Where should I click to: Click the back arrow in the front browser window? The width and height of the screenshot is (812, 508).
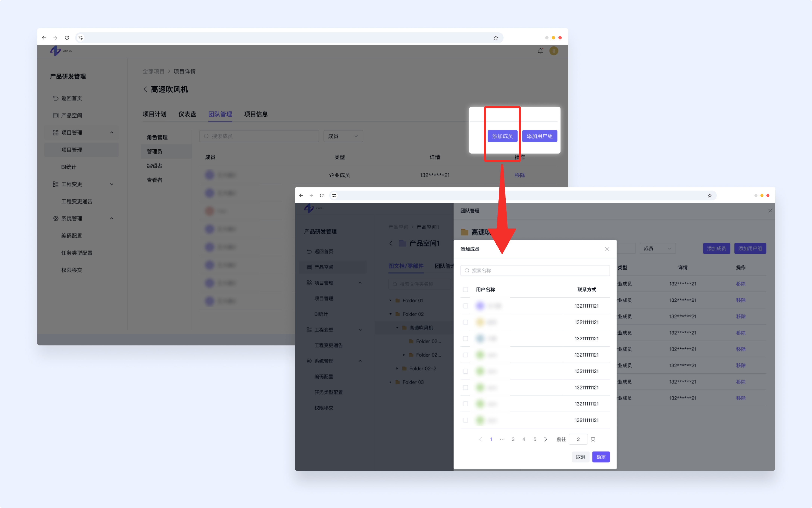coord(301,195)
